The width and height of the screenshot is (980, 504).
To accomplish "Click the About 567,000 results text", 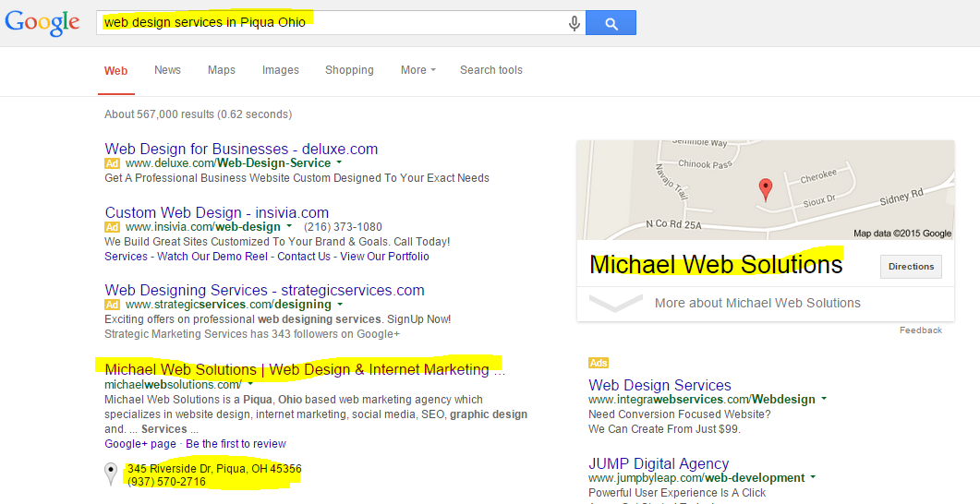I will (199, 114).
